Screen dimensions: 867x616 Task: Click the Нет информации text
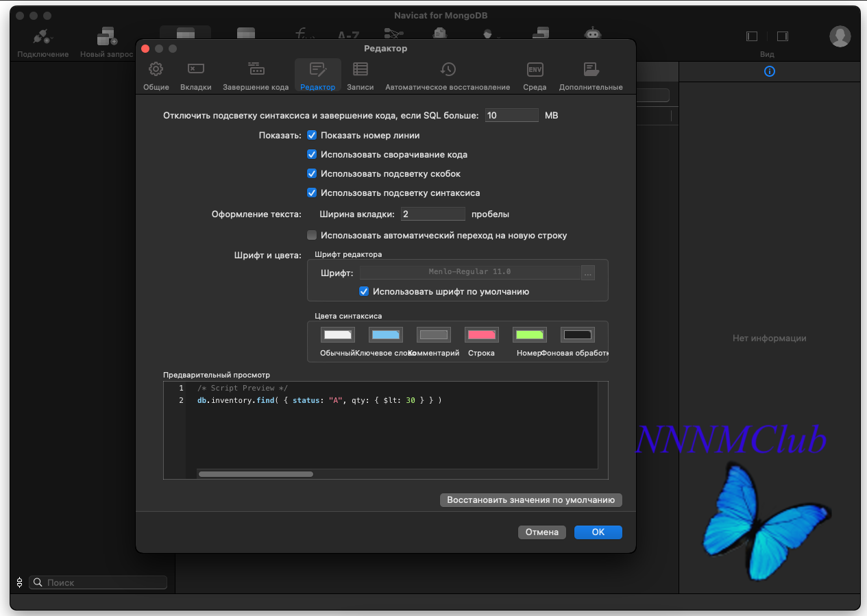(x=770, y=338)
